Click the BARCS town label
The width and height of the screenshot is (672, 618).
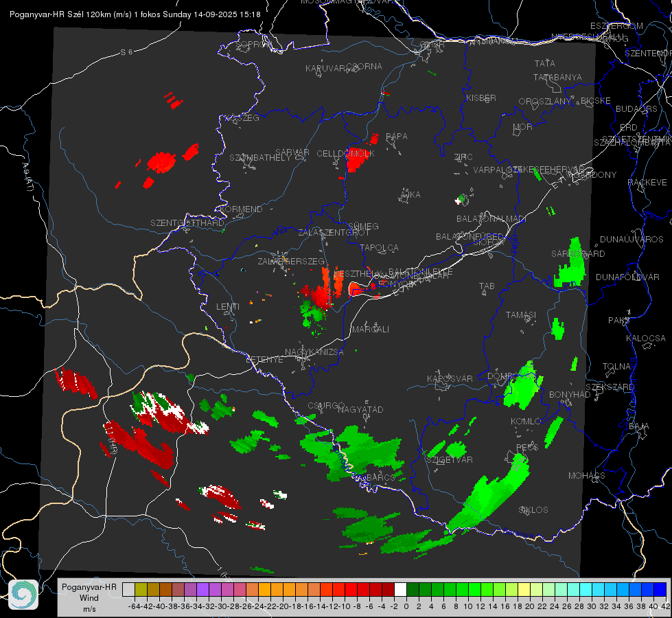(x=380, y=477)
